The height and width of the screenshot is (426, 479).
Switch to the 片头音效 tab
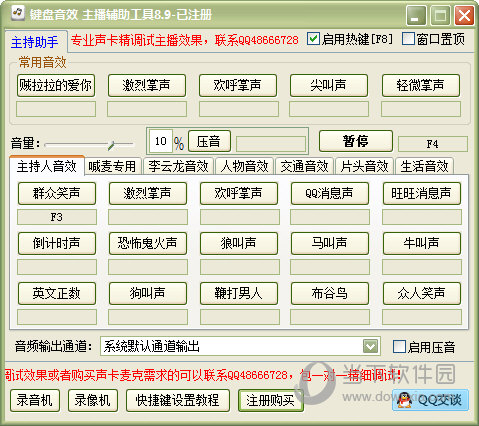[x=364, y=166]
